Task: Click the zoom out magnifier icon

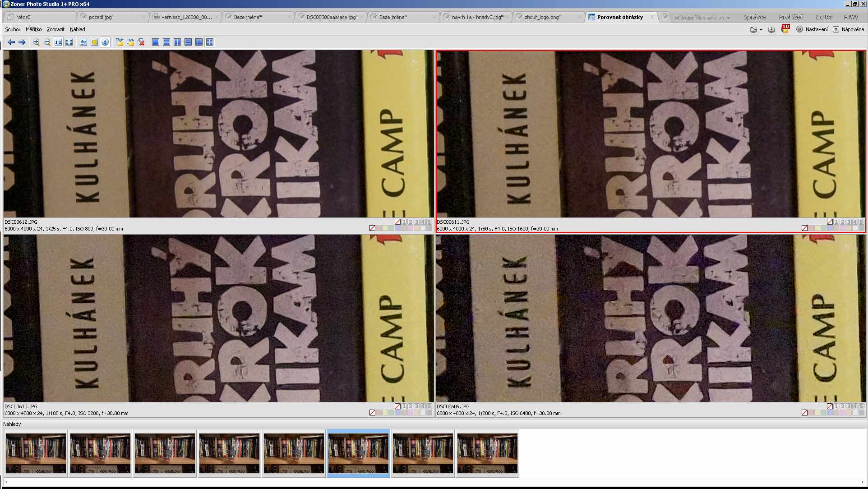Action: tap(47, 42)
